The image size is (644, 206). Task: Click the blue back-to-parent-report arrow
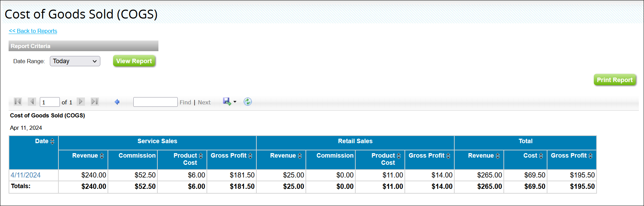[x=117, y=102]
